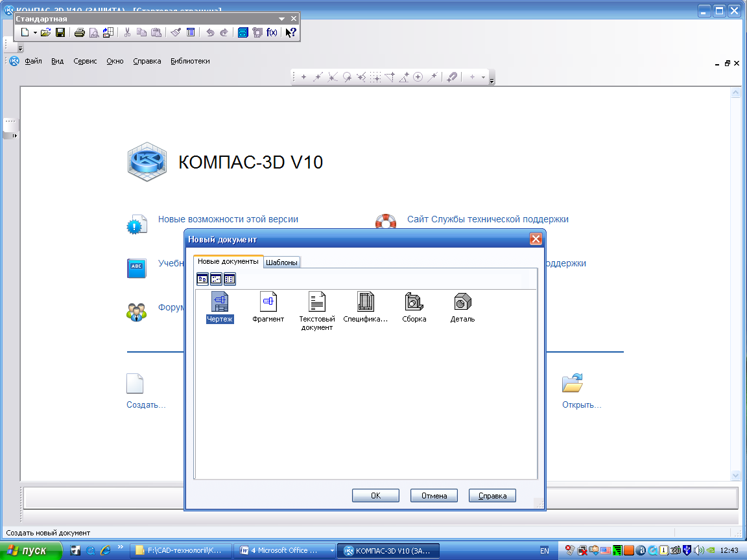
Task: Click the Undo arrow icon
Action: (210, 32)
